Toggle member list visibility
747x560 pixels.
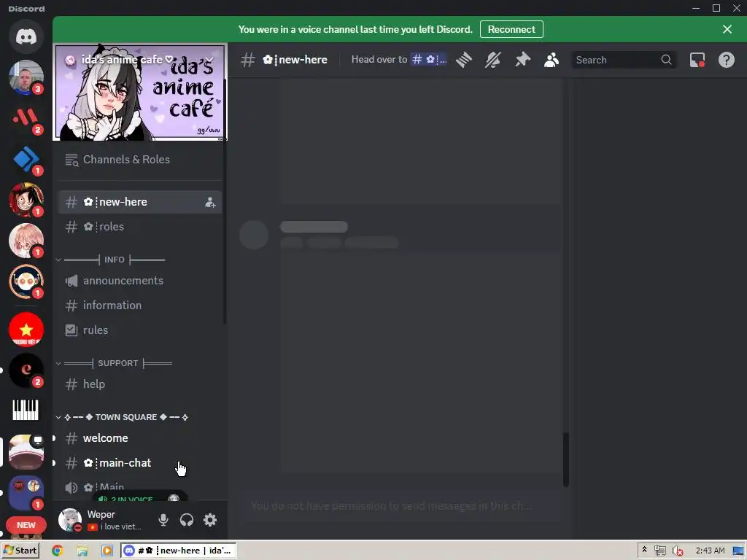click(551, 60)
